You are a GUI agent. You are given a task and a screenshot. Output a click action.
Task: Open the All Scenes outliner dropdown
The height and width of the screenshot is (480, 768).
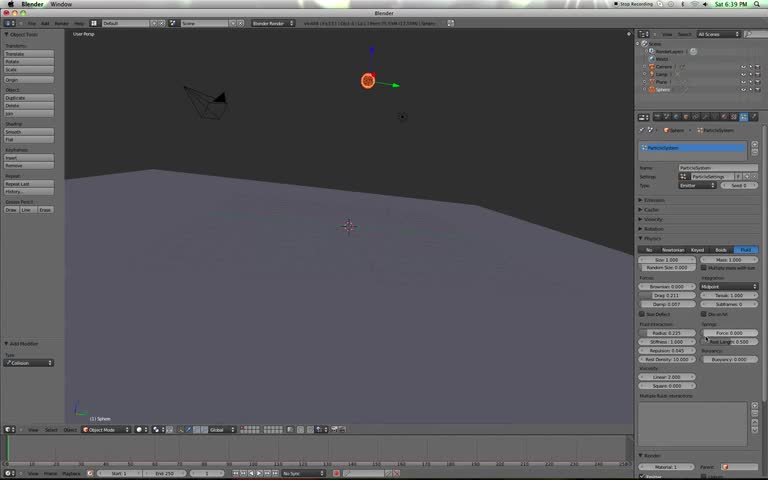(x=718, y=34)
